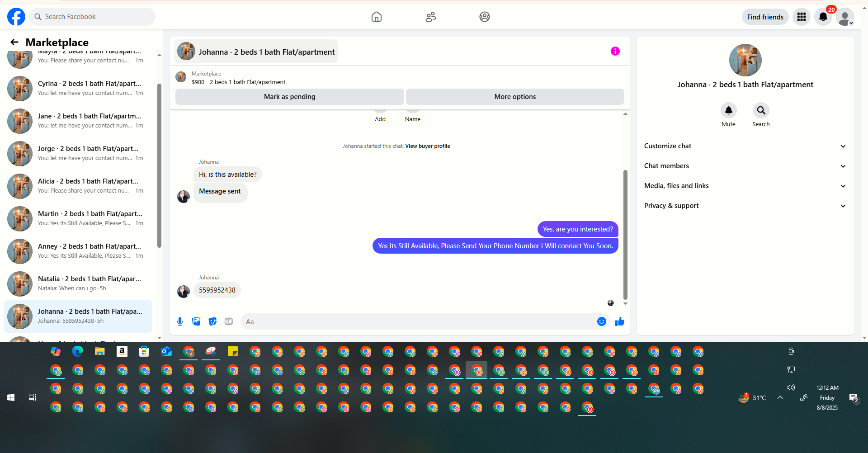Screen dimensions: 868x453
Task: Click the listing photo in right panel
Action: coord(745,60)
